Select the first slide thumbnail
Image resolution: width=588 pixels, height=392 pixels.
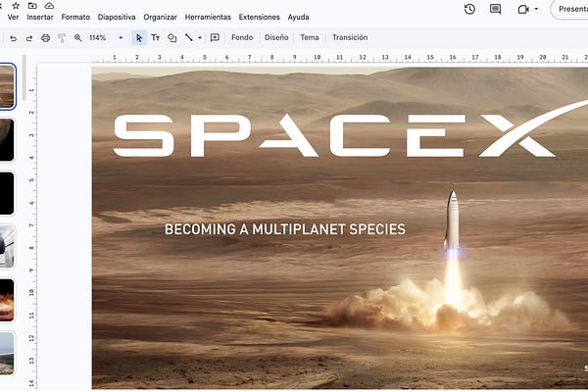click(7, 86)
